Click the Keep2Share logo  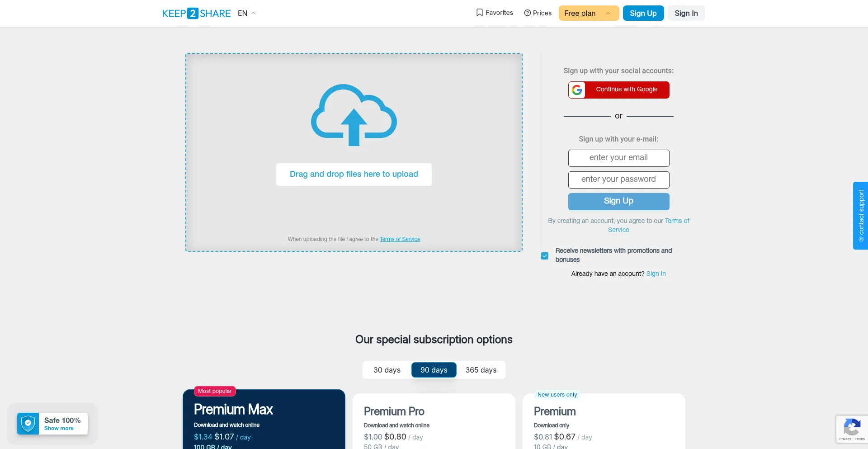[x=196, y=13]
